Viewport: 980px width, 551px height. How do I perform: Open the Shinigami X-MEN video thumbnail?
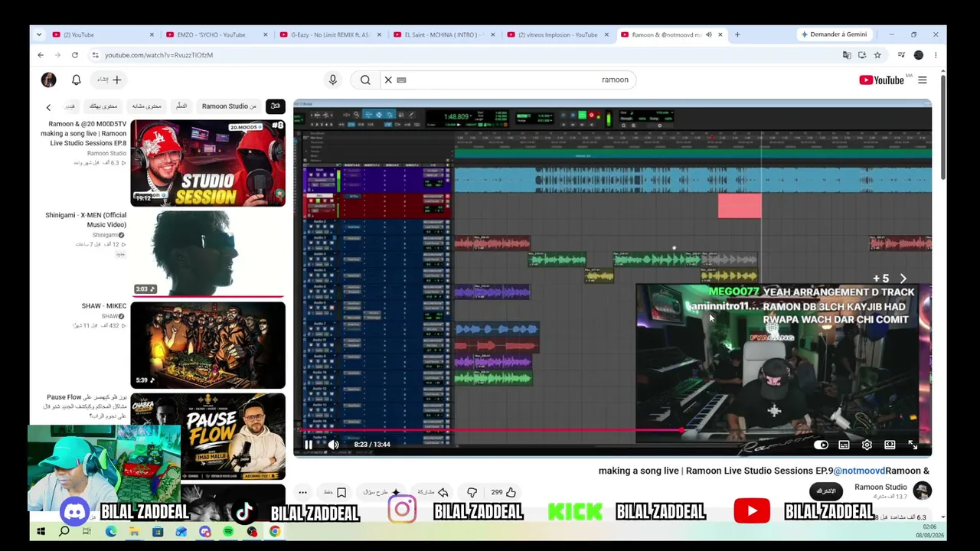pos(207,253)
